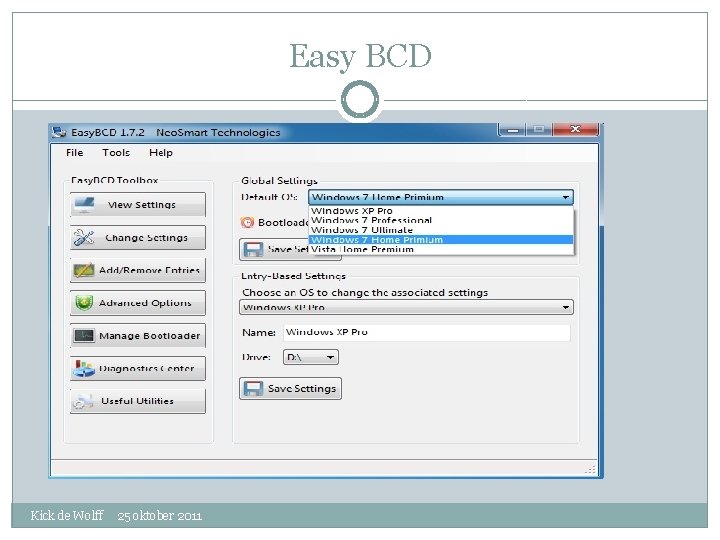Click the Useful Utilities icon
Image resolution: width=720 pixels, height=540 pixels.
84,401
